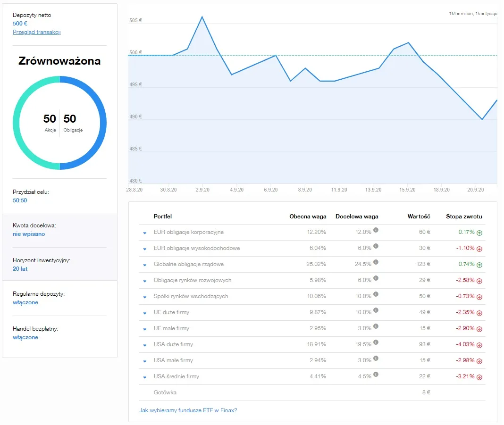The height and width of the screenshot is (425, 504).
Task: Toggle Regularne depozyty 'włączone' setting
Action: [25, 302]
